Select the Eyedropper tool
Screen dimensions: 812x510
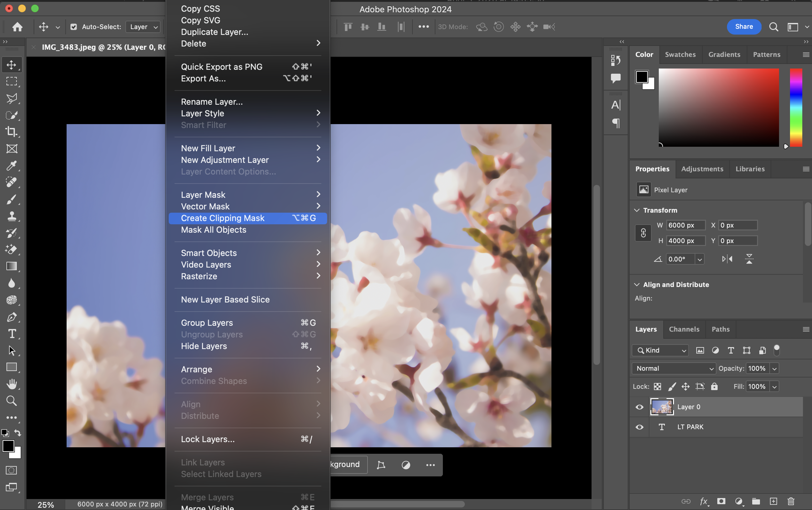[x=11, y=165]
